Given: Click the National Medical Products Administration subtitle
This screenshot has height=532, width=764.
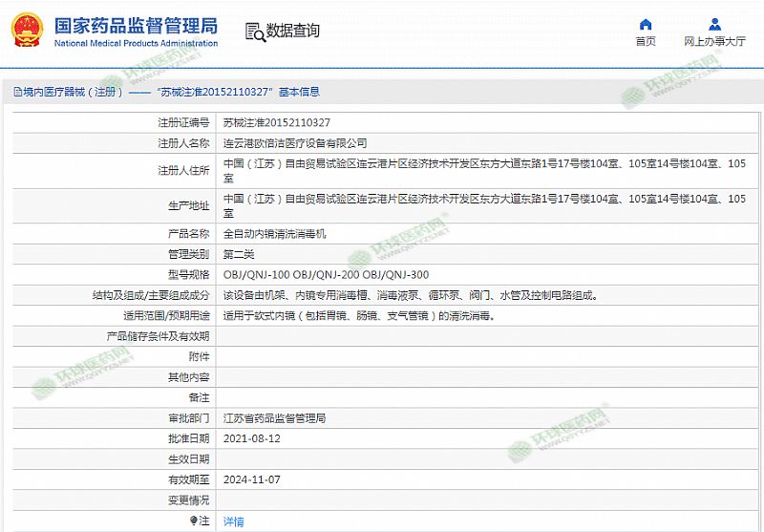Looking at the screenshot, I should (136, 44).
